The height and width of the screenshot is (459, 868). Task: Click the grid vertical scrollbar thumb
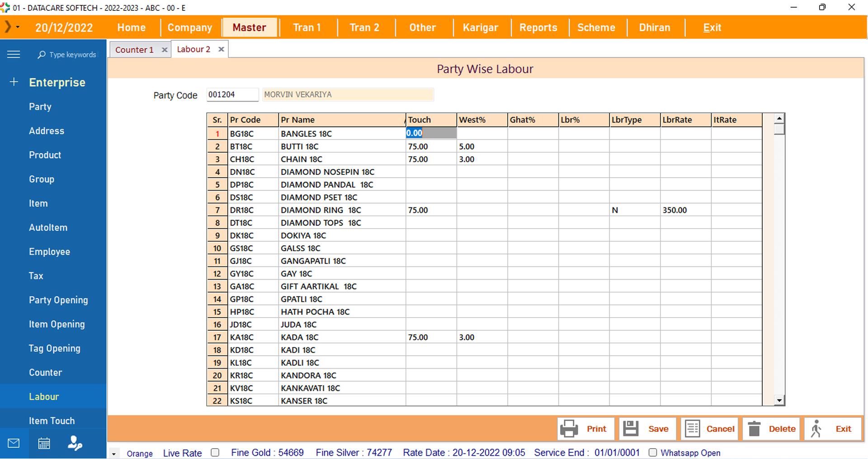(779, 129)
